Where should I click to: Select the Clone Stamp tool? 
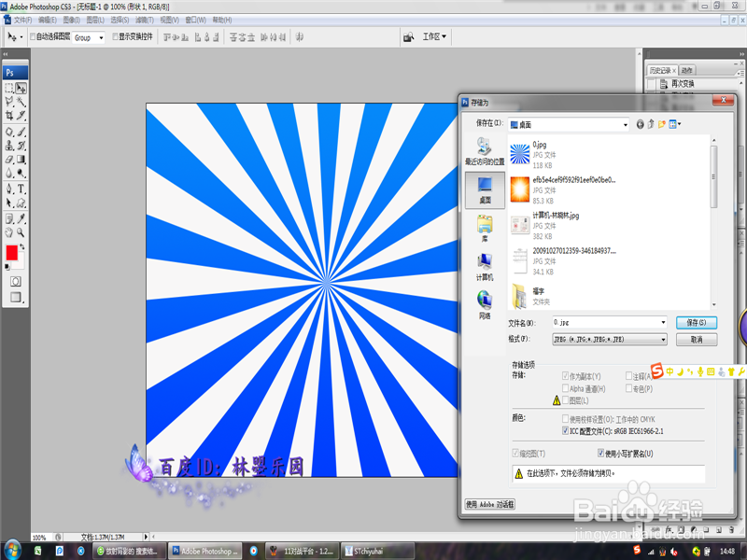tap(9, 146)
